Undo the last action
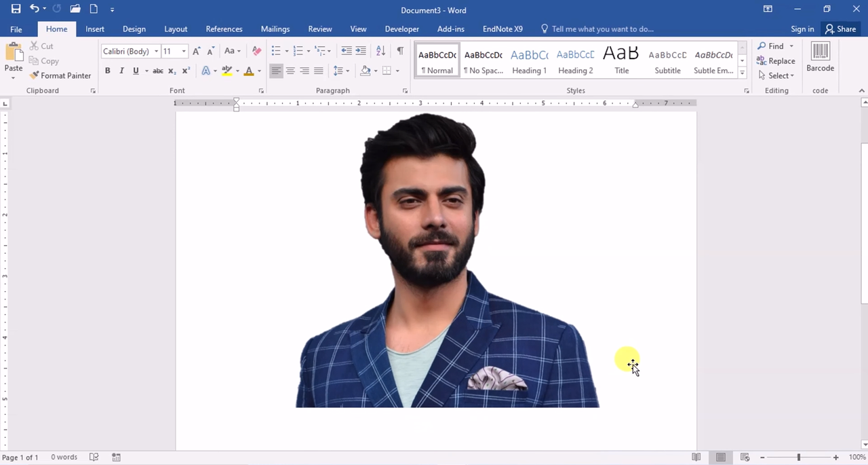This screenshot has width=868, height=465. pyautogui.click(x=34, y=9)
